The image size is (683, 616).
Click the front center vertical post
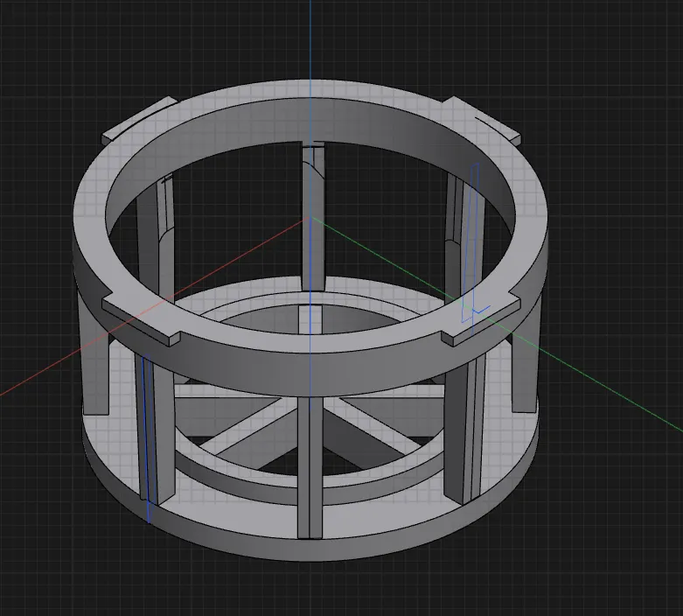[310, 467]
